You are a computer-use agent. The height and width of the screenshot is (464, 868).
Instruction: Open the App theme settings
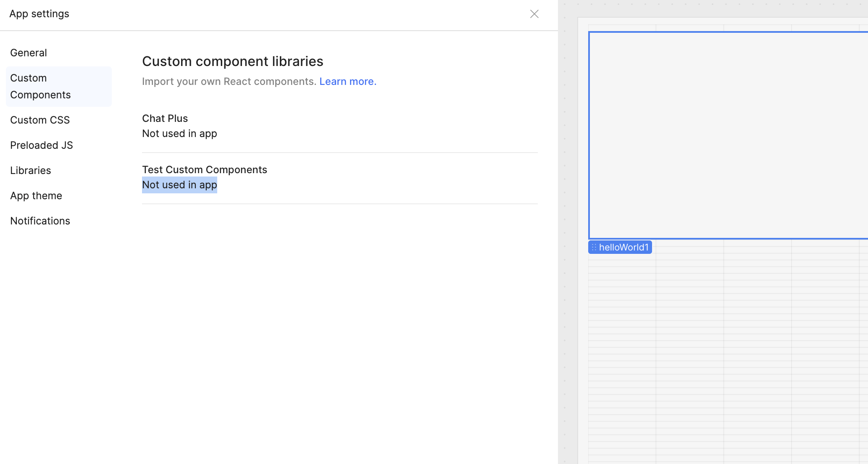(36, 196)
